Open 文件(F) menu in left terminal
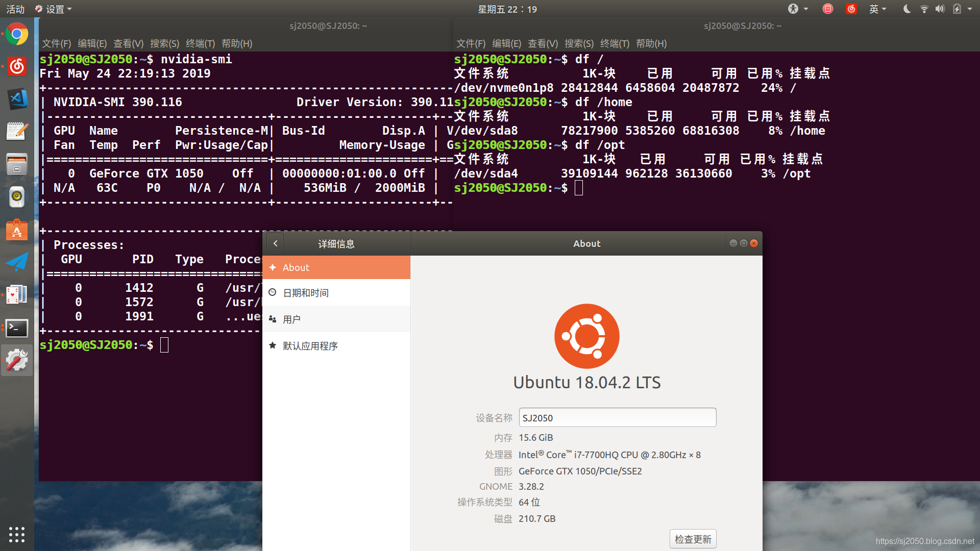 56,43
